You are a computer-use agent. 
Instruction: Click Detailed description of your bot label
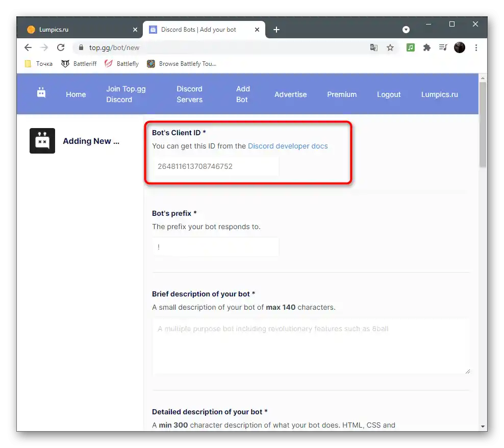(210, 412)
